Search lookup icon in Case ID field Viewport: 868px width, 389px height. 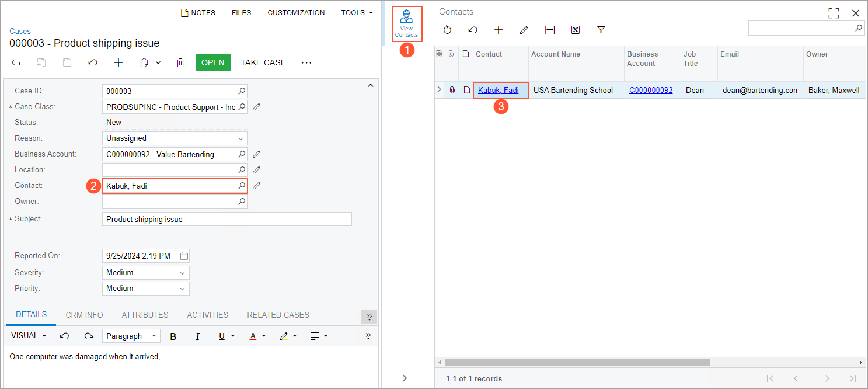point(242,91)
